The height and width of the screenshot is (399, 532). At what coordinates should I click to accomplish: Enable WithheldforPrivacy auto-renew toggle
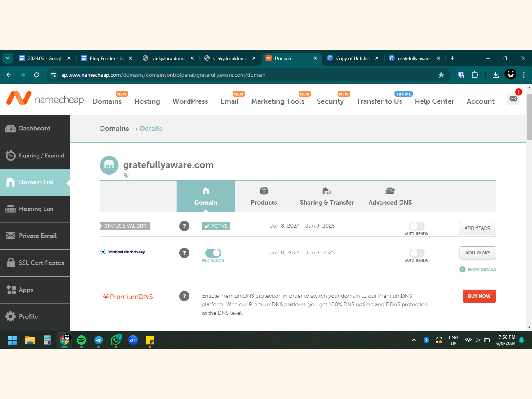pyautogui.click(x=417, y=253)
